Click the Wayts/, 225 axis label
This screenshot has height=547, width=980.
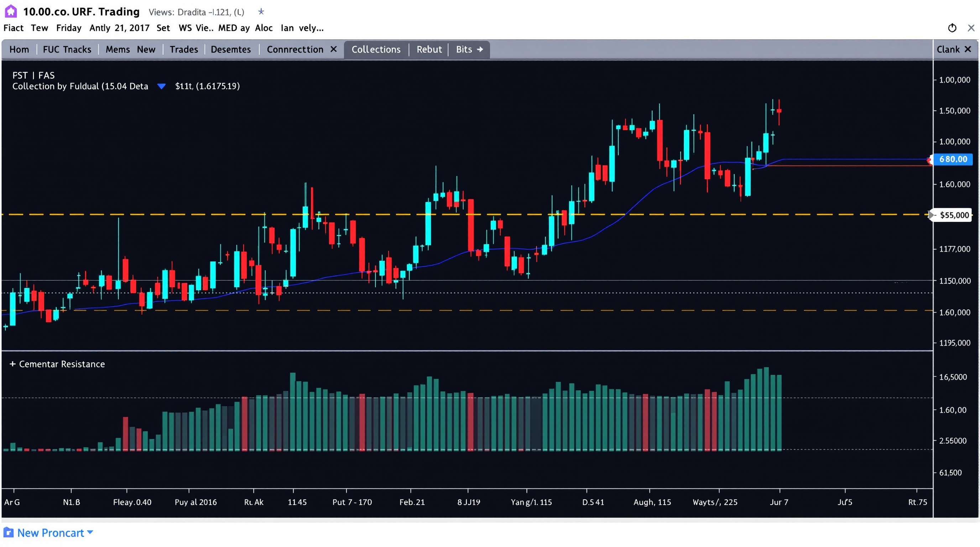(x=715, y=502)
